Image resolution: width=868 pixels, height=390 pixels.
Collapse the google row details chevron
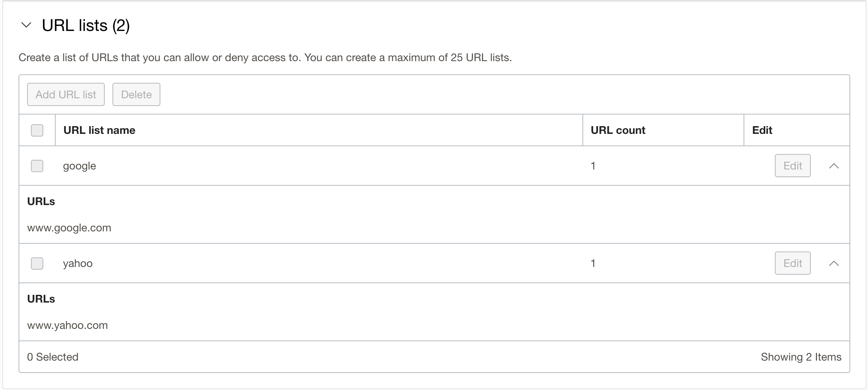[834, 166]
